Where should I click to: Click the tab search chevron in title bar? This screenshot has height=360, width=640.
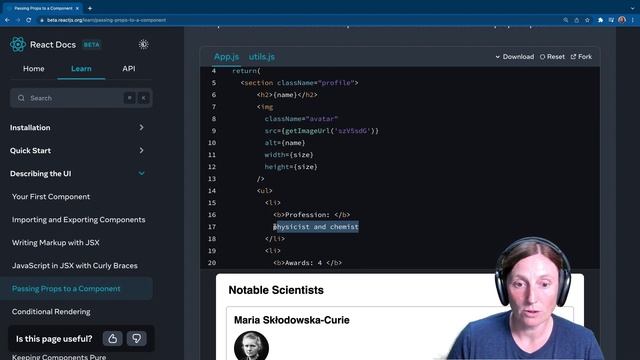[x=632, y=8]
